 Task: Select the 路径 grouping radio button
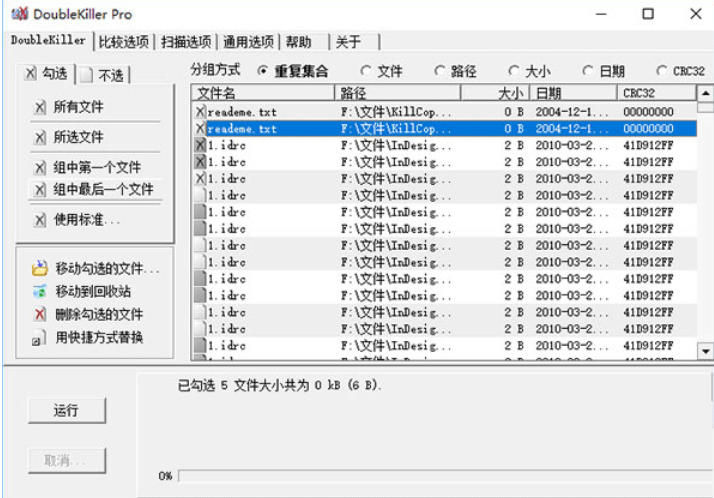[x=439, y=71]
